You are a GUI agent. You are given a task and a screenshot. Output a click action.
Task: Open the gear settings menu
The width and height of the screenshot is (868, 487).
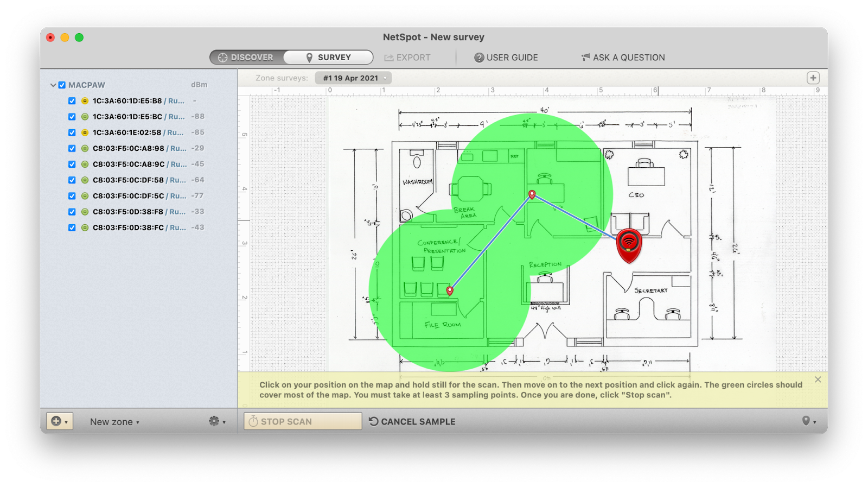pos(217,421)
